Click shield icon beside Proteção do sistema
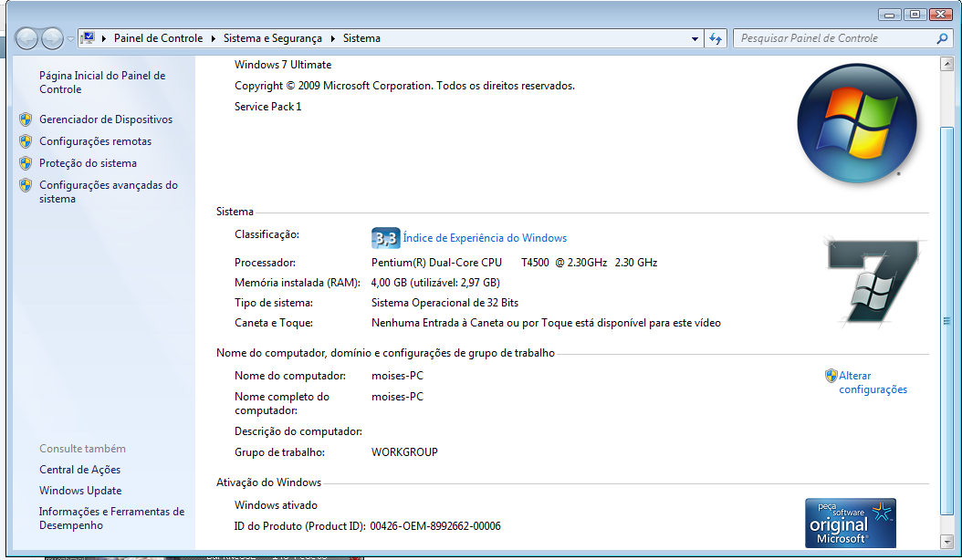Viewport: 962px width, 560px height. pos(26,163)
